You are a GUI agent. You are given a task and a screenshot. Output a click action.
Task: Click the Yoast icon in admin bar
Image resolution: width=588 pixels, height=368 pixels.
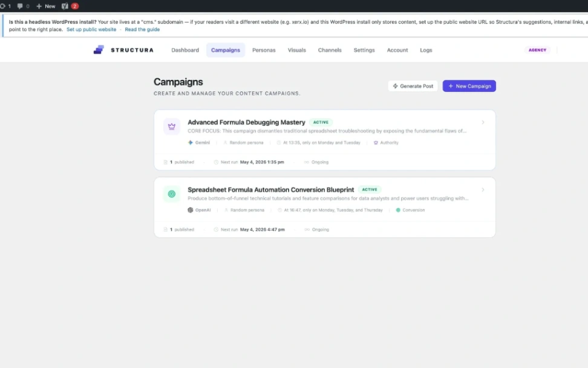tap(65, 6)
